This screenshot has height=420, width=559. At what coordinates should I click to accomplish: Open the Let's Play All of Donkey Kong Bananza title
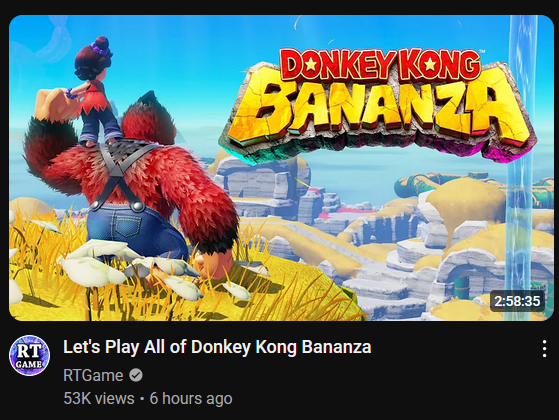tap(217, 347)
